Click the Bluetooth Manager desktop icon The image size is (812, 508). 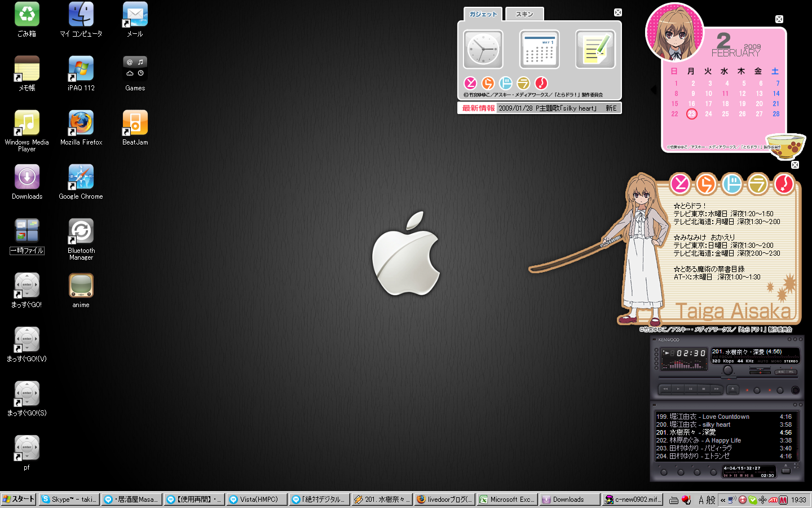pos(81,240)
